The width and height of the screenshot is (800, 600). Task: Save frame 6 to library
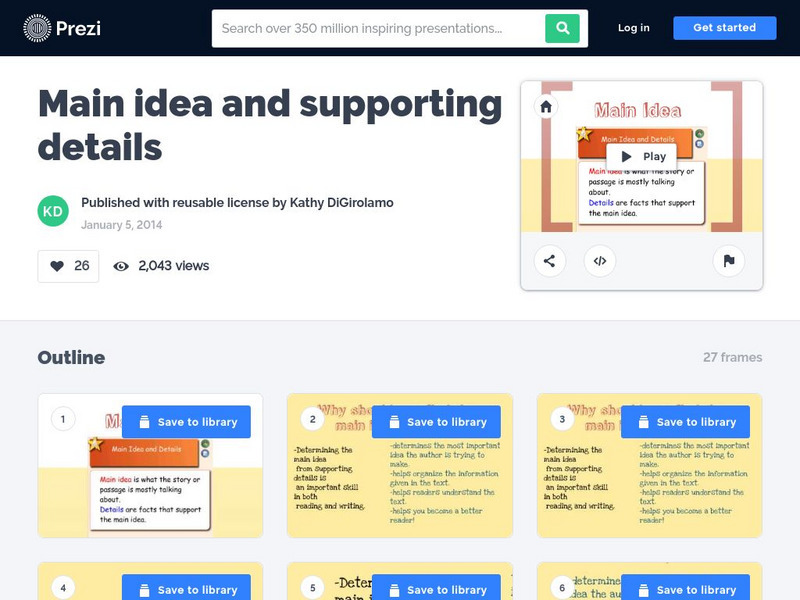(685, 588)
